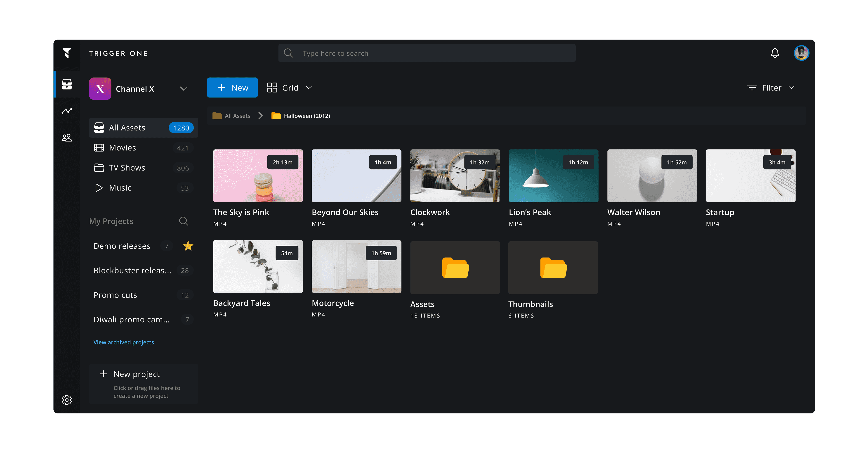Click the breadcrumb chevron separator
Image resolution: width=868 pixels, height=453 pixels.
(x=260, y=116)
